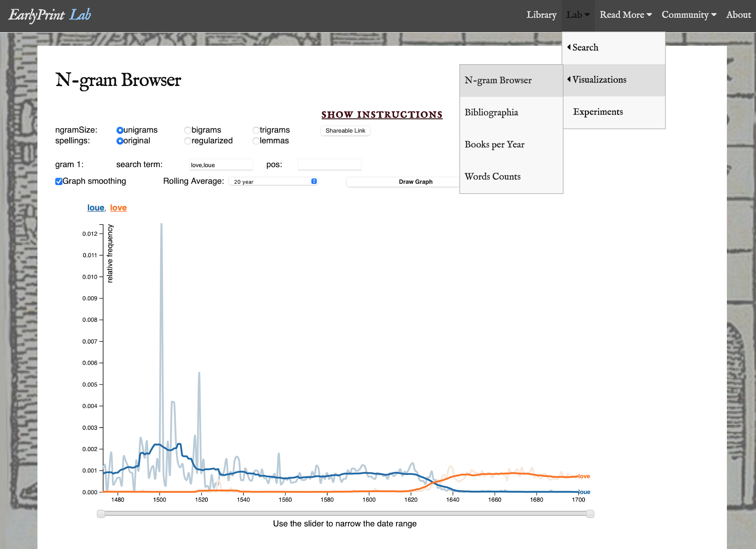Image resolution: width=756 pixels, height=549 pixels.
Task: Expand the Search submenu arrow
Action: pos(569,47)
